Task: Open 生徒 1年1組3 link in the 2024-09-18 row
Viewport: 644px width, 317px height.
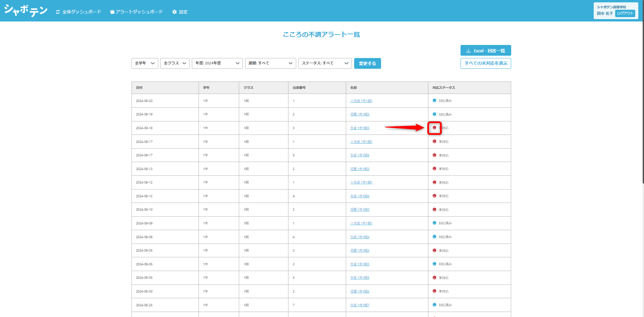Action: (x=360, y=128)
